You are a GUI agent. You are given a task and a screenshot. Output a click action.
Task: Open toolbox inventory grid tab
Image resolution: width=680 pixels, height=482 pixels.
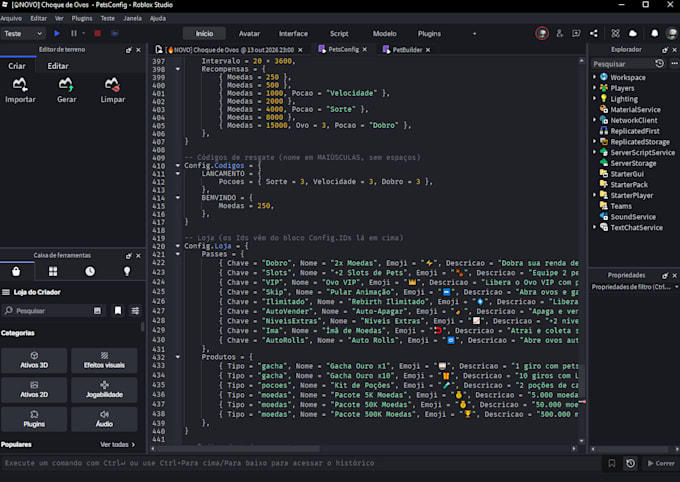[53, 272]
